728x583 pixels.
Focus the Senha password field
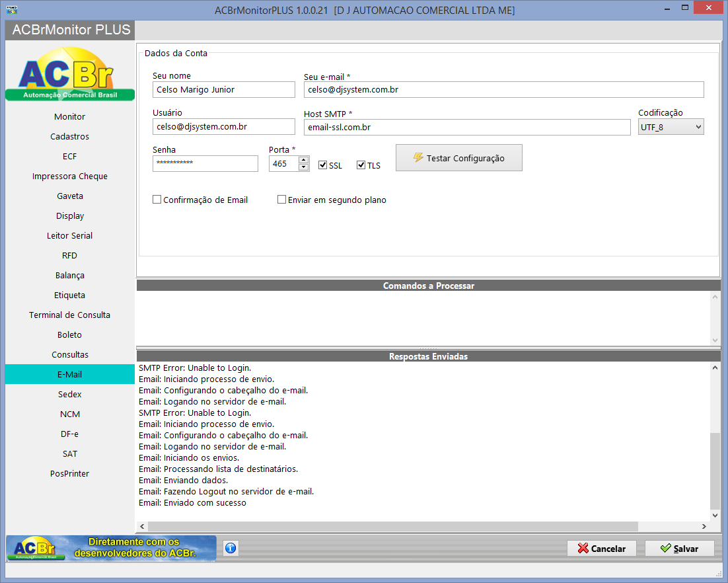click(x=205, y=163)
